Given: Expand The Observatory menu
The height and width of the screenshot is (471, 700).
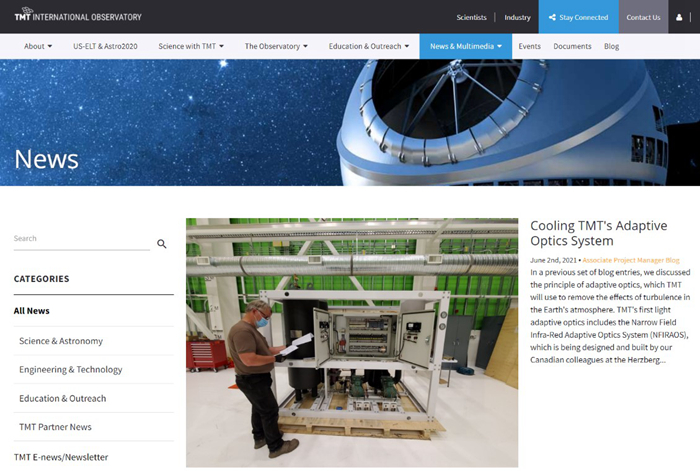Looking at the screenshot, I should click(x=276, y=46).
